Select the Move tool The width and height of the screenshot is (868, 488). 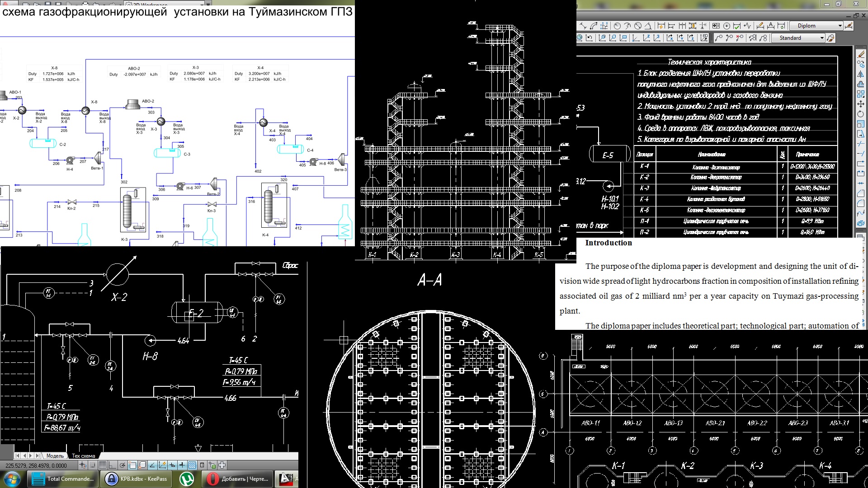tap(861, 104)
